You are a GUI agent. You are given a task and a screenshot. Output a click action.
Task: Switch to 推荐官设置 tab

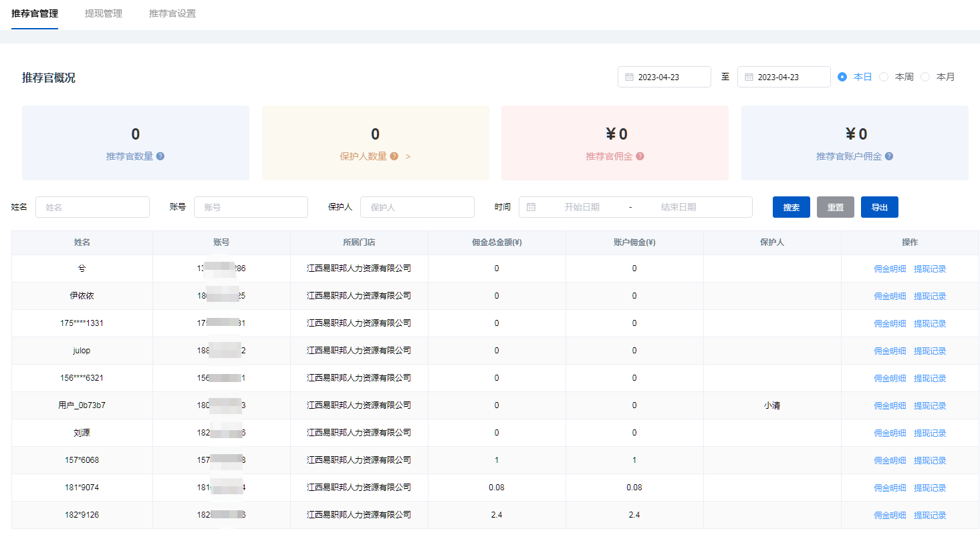(172, 13)
